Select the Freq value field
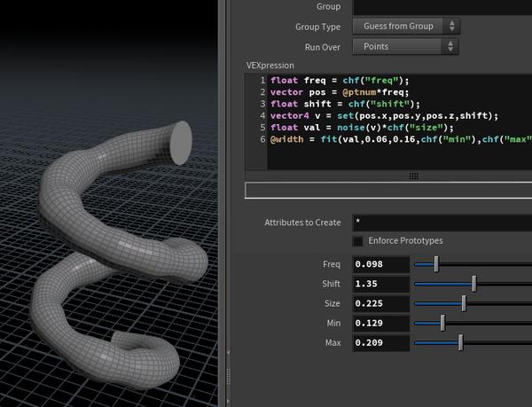532x407 pixels. (x=381, y=264)
